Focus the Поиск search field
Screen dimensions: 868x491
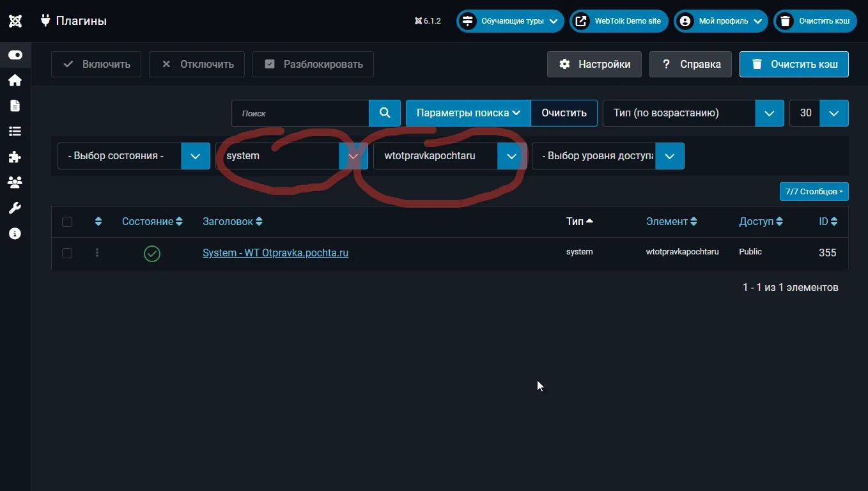click(x=300, y=113)
